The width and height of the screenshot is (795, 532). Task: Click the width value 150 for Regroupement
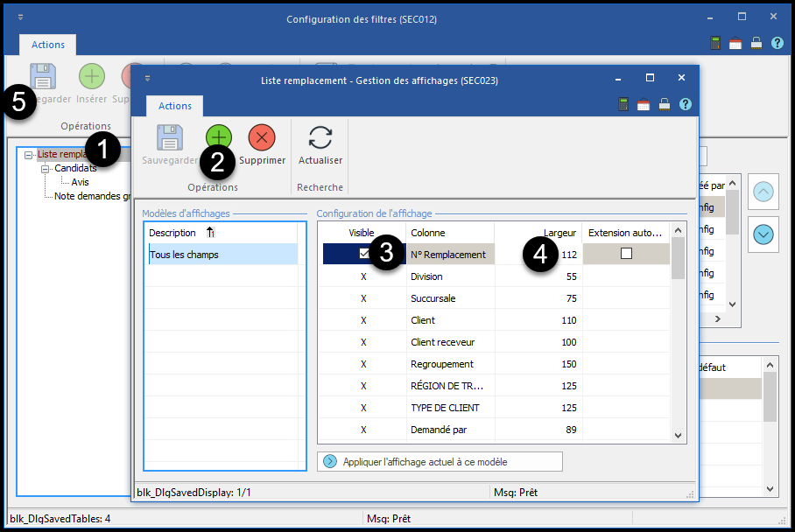pos(569,364)
